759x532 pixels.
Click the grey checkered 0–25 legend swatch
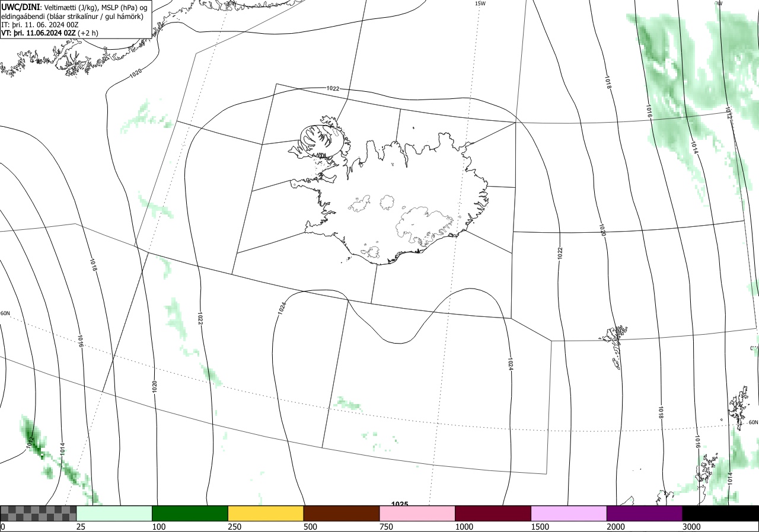point(38,513)
